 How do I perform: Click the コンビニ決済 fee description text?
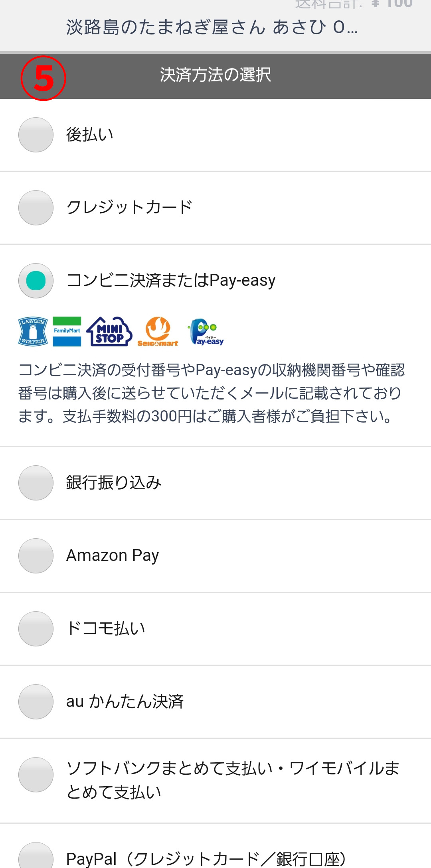pos(212,393)
